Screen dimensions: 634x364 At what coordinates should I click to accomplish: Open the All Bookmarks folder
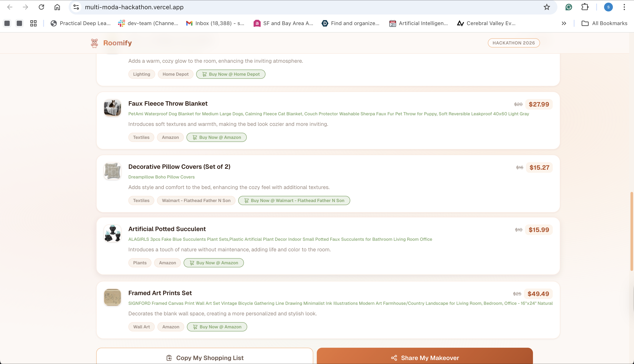(604, 23)
